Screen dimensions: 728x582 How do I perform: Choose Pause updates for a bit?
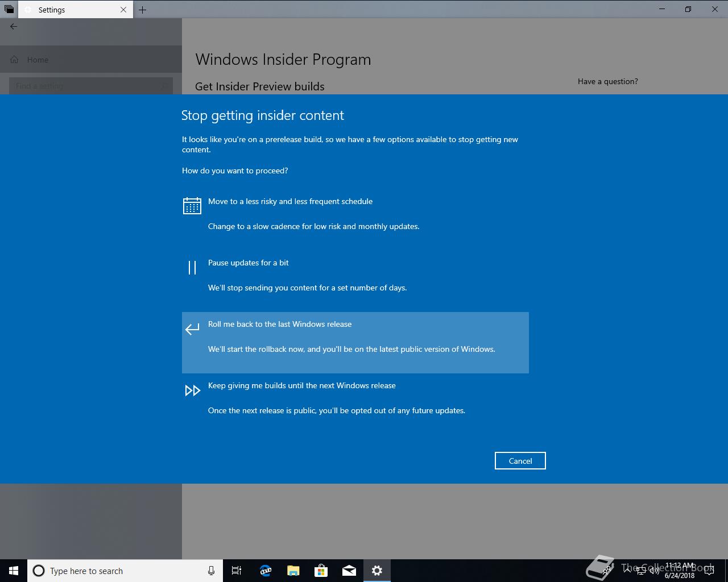coord(355,281)
